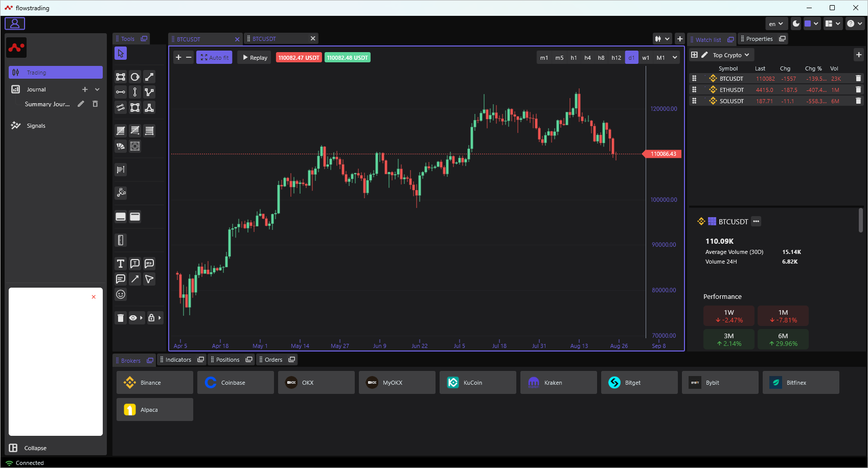Select the Text drawing tool

[x=121, y=264]
